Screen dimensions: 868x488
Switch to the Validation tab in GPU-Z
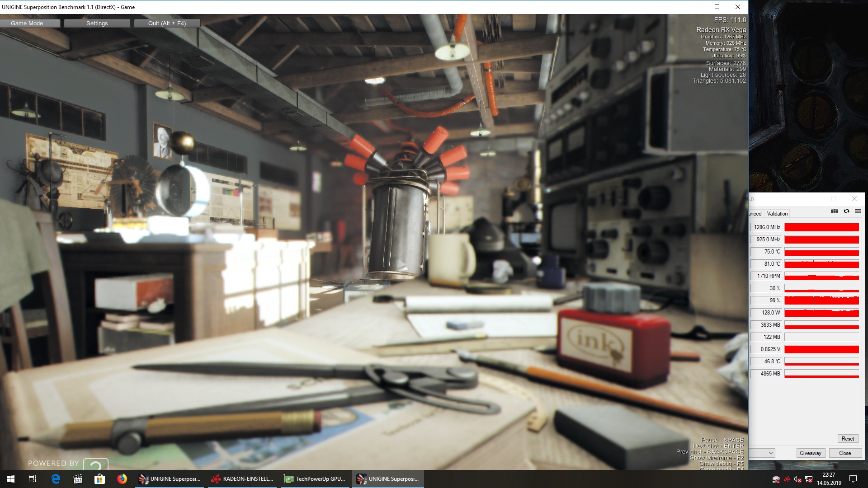point(777,214)
